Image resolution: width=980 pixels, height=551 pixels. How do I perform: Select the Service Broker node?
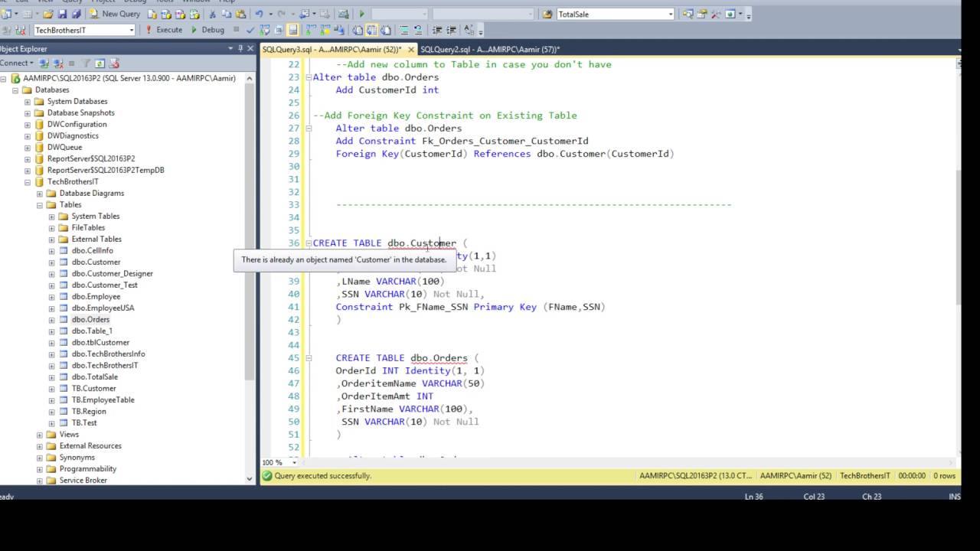coord(83,480)
